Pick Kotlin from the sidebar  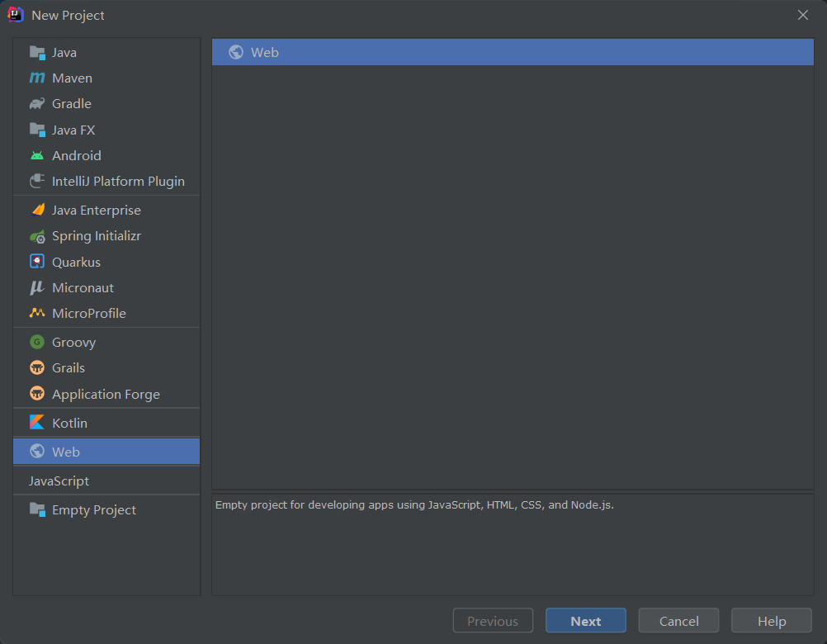pyautogui.click(x=106, y=423)
